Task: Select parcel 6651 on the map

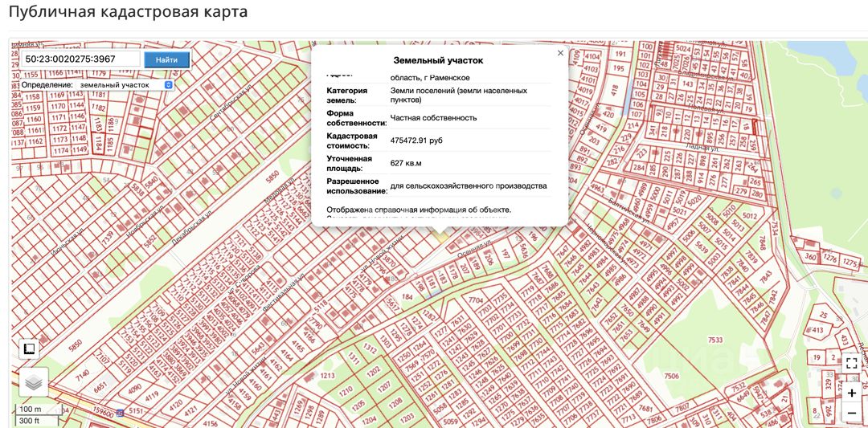Action: pos(100,389)
